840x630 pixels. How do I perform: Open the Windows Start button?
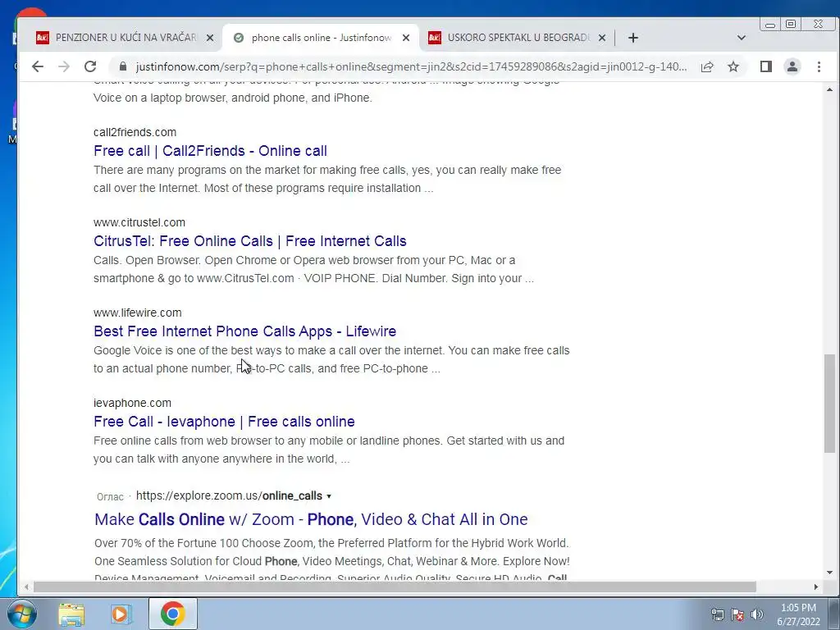[22, 614]
